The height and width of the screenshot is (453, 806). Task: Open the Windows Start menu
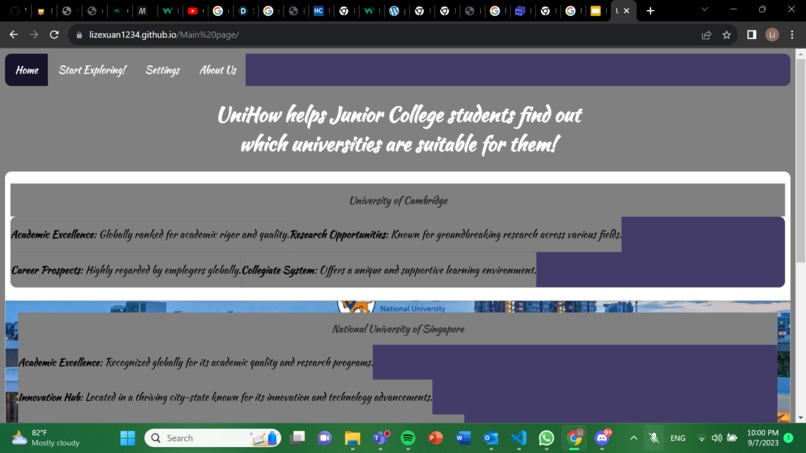click(x=127, y=438)
